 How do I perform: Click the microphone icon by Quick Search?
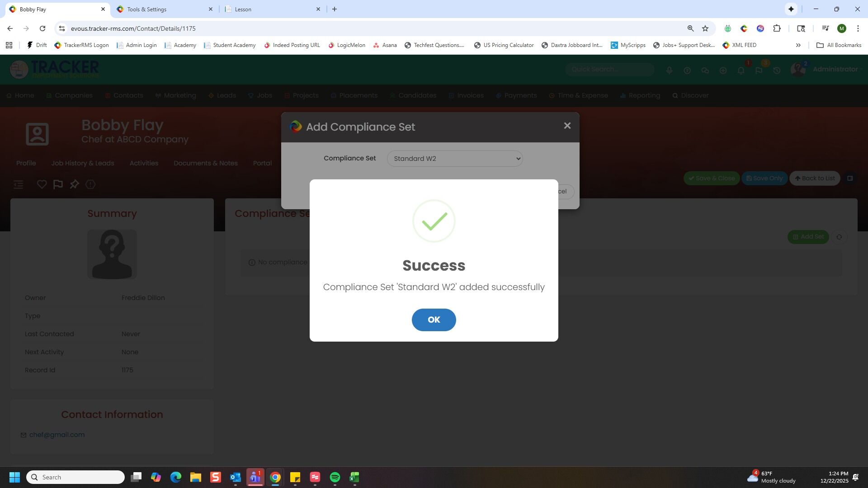click(x=669, y=70)
